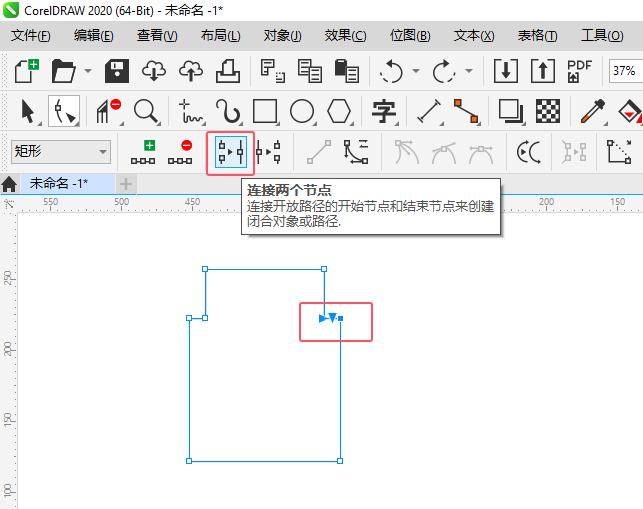Undo the last action
Viewport: 643px width, 509px height.
tap(391, 71)
